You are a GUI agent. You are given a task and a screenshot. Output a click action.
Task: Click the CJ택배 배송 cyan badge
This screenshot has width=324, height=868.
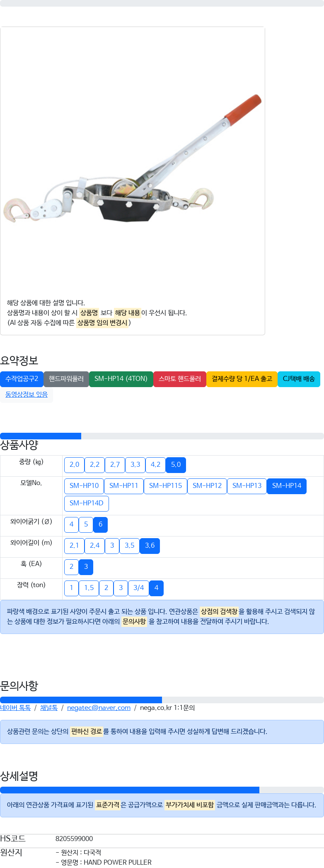pyautogui.click(x=299, y=379)
